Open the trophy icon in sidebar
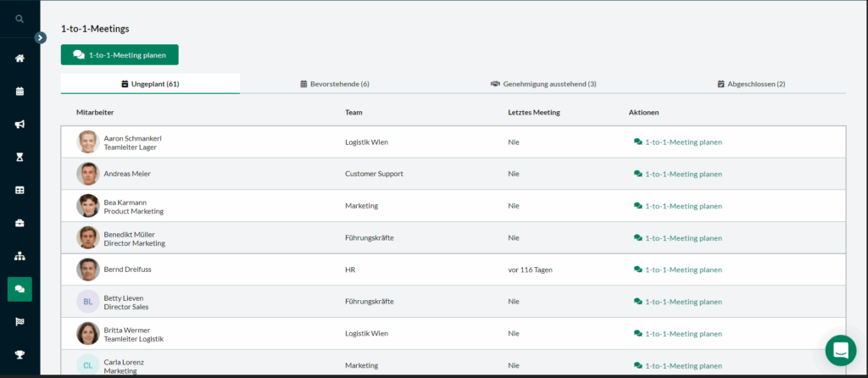 pos(19,355)
